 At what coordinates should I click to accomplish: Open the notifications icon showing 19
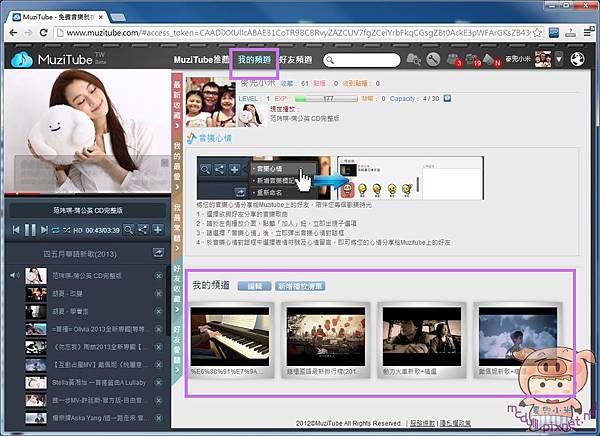point(473,60)
